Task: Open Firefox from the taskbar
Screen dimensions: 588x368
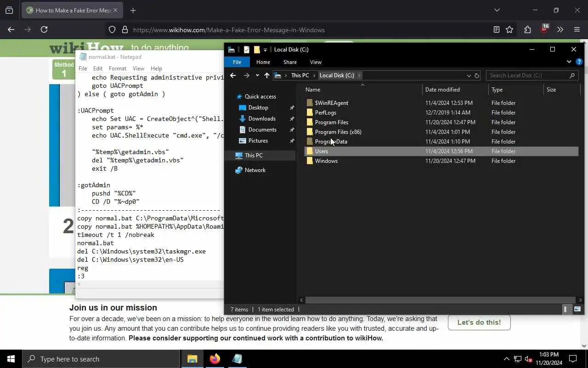Action: pyautogui.click(x=215, y=359)
